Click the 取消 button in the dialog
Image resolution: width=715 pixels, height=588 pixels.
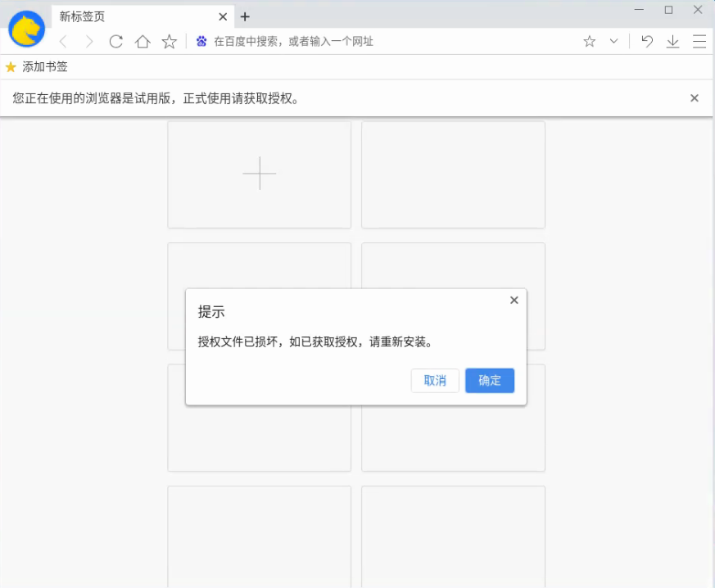click(435, 381)
